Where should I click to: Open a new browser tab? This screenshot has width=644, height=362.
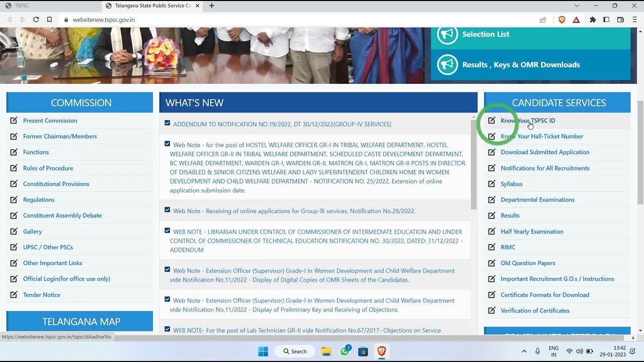212,6
